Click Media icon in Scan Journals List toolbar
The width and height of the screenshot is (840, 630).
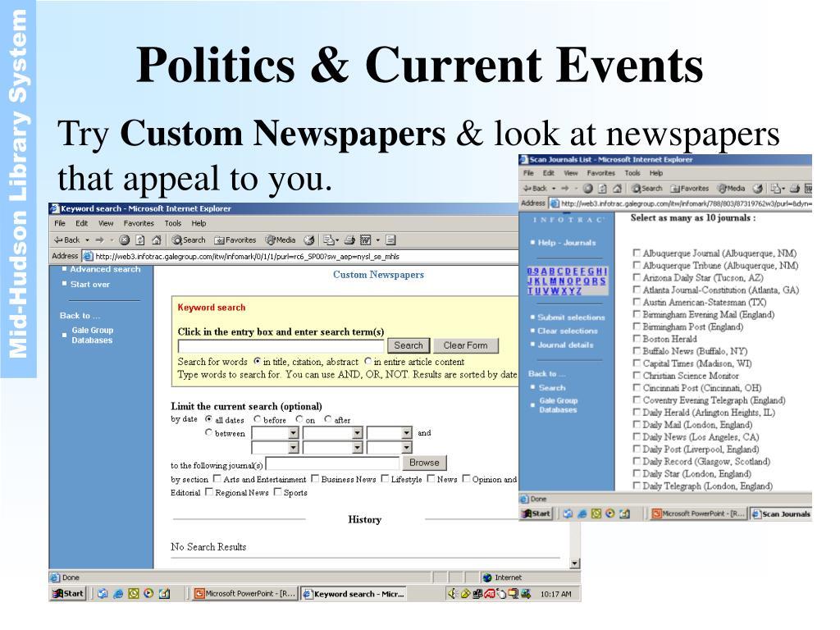(x=731, y=189)
